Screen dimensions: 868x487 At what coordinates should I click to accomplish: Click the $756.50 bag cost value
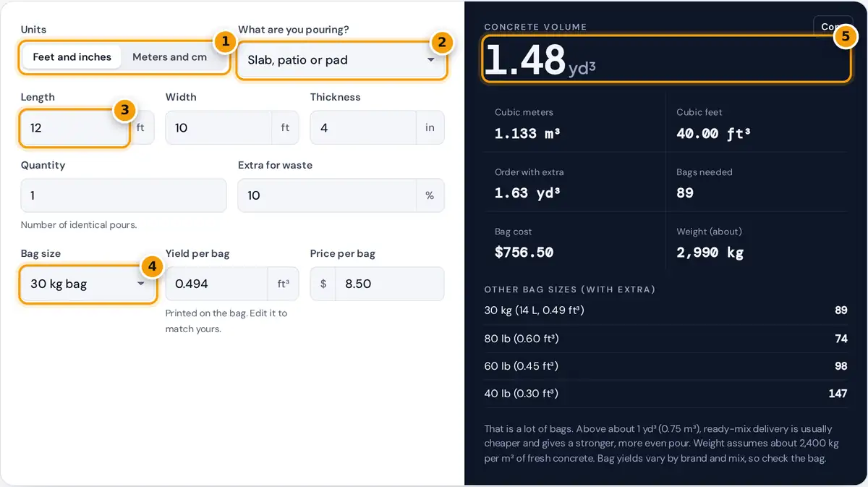[x=524, y=253]
